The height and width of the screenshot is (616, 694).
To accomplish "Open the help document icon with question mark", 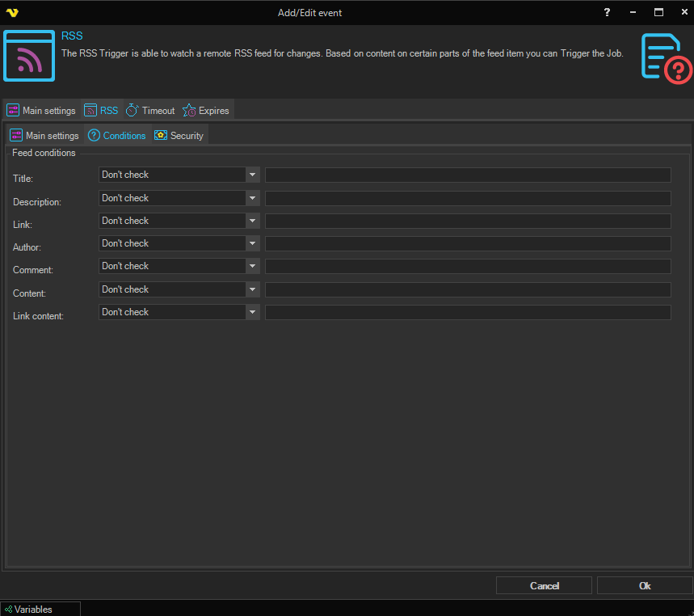I will tap(667, 57).
